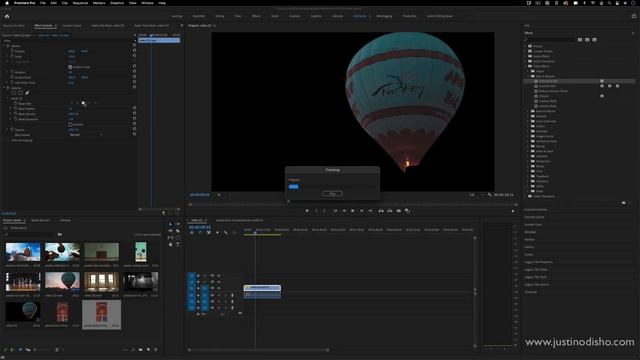Screen dimensions: 640x360
Task: Click New Bin icon in Project panel
Action: [141, 350]
